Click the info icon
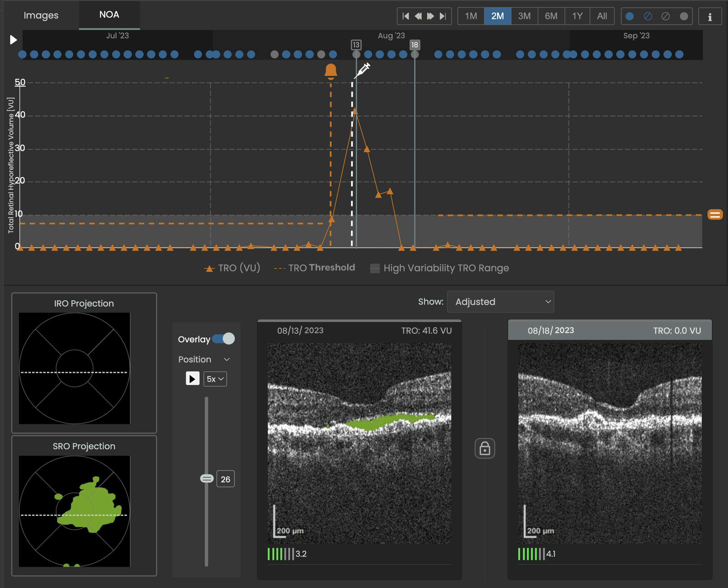Screen dimensions: 728x588 point(710,16)
